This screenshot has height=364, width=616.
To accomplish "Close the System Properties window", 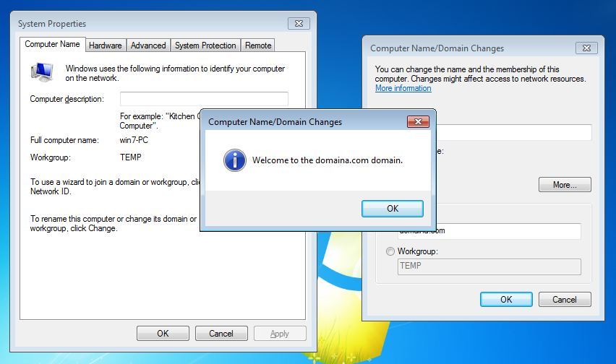I will pyautogui.click(x=299, y=24).
